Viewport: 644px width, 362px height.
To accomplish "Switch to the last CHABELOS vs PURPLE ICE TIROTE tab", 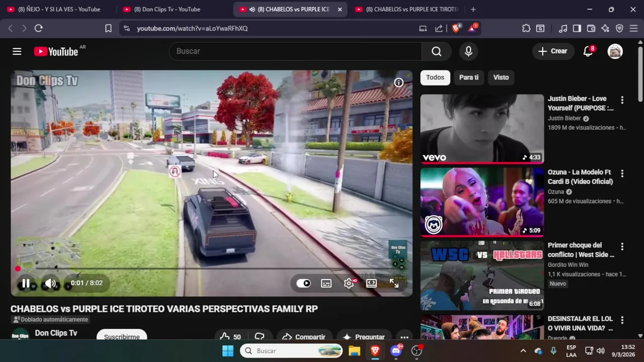I will pyautogui.click(x=407, y=9).
